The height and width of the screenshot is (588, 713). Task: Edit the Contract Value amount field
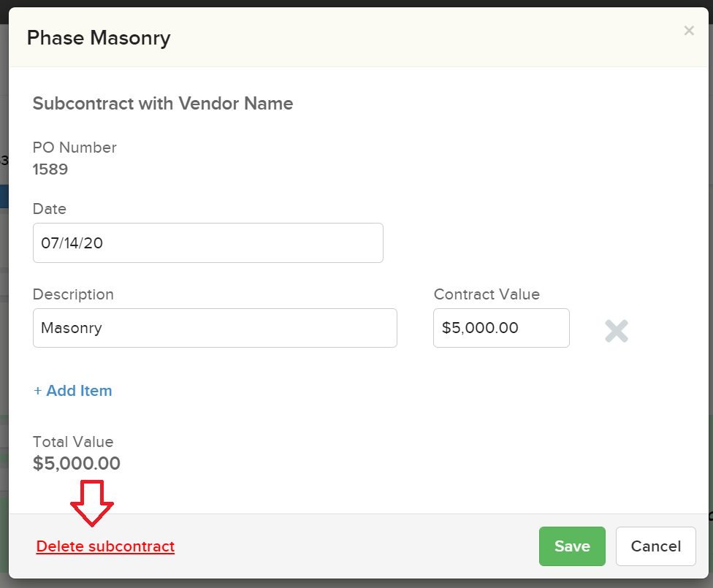501,328
